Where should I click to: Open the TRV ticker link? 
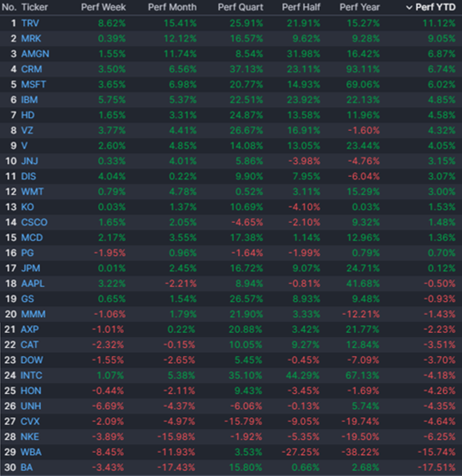pyautogui.click(x=30, y=24)
